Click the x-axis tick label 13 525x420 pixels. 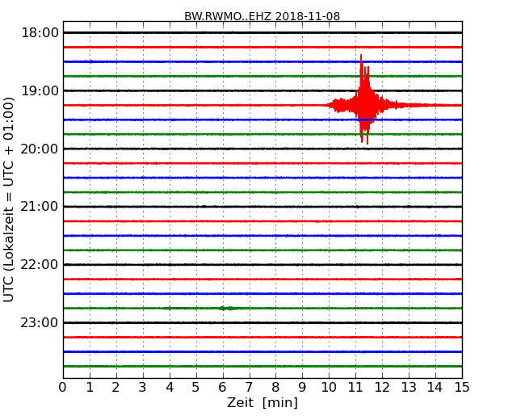[x=409, y=387]
